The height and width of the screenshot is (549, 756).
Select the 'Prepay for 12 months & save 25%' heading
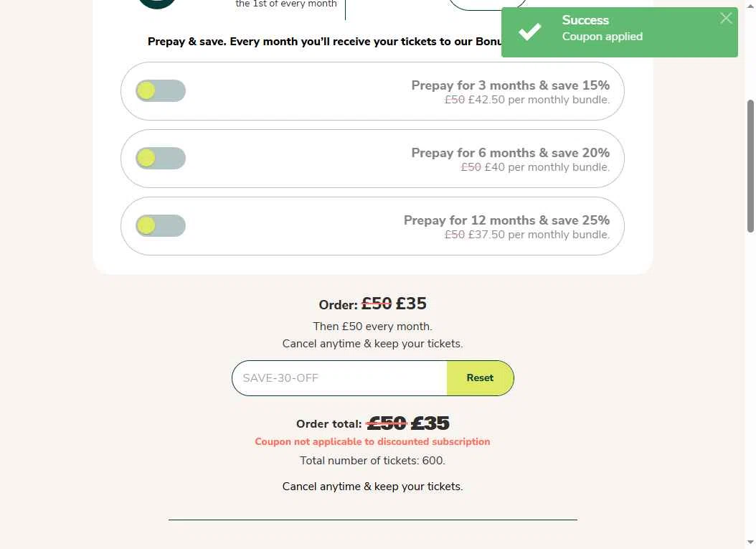pos(506,220)
